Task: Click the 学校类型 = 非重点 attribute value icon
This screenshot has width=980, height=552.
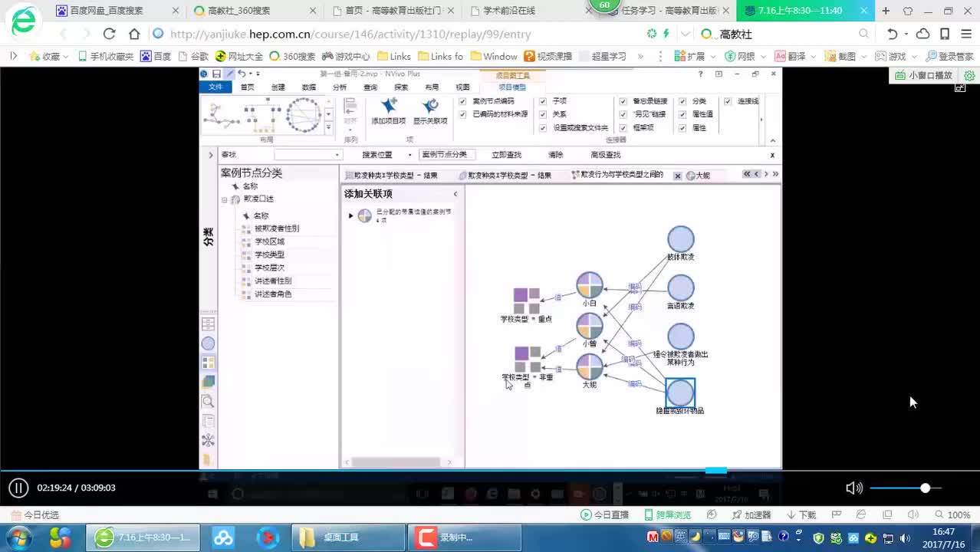Action: coord(526,359)
